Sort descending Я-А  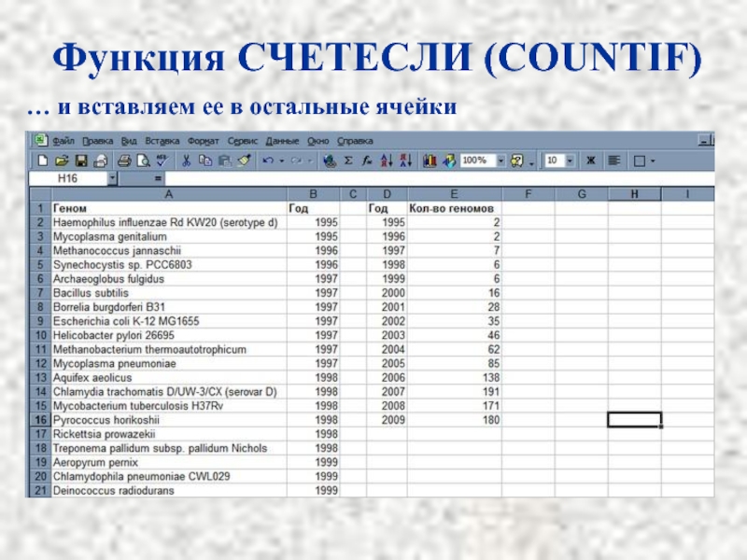(x=405, y=161)
